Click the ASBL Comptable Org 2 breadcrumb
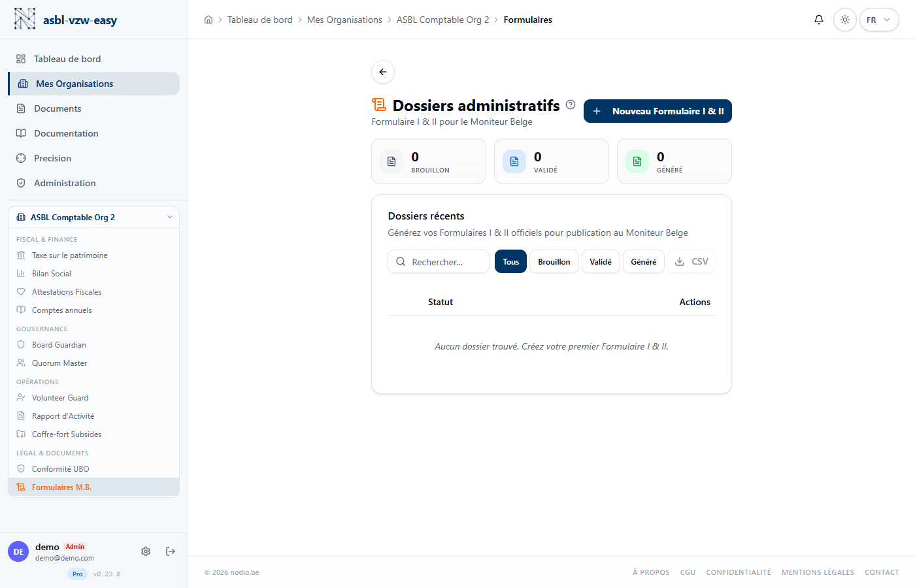The image size is (915, 588). 443,20
